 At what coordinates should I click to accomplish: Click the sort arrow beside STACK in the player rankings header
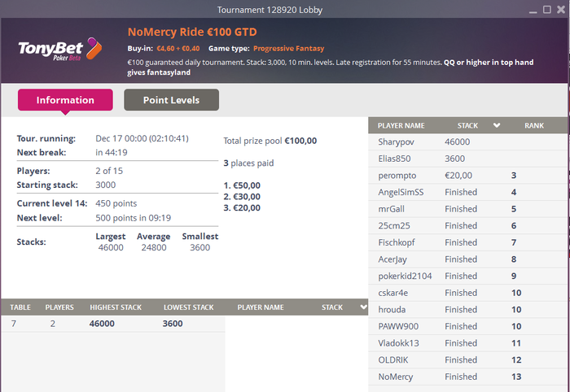click(497, 126)
